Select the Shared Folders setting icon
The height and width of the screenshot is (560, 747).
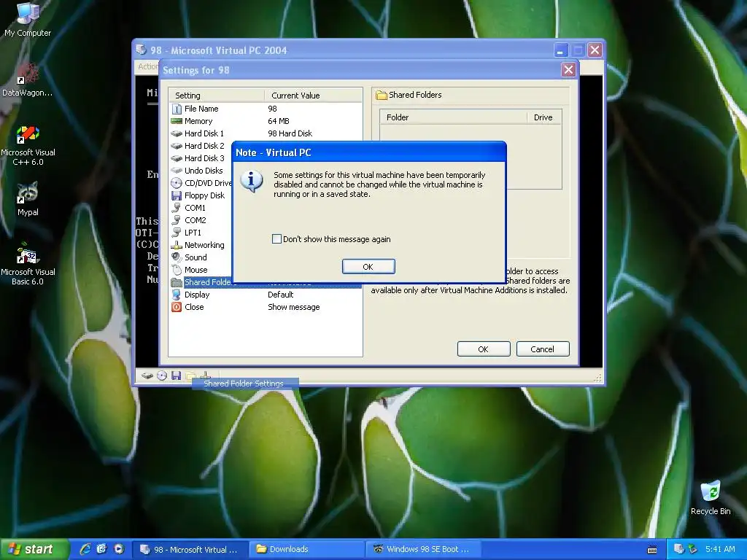(177, 282)
